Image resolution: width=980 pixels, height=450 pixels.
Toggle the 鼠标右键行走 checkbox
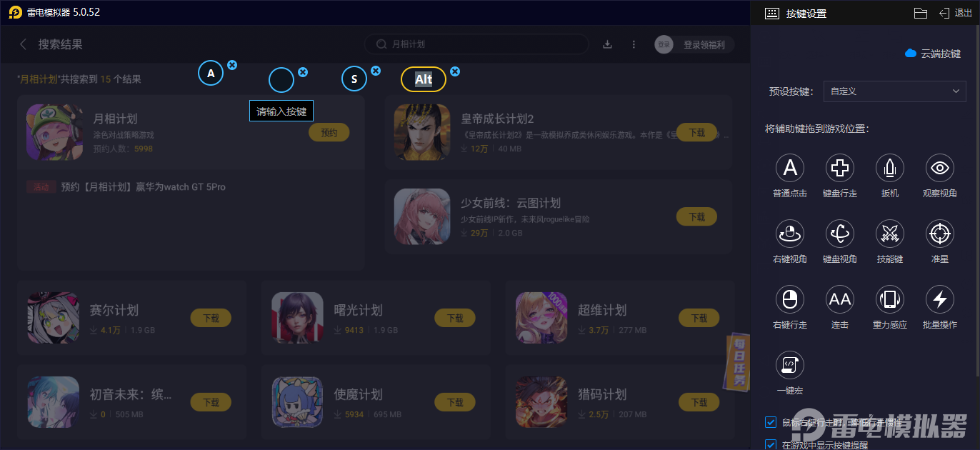771,422
